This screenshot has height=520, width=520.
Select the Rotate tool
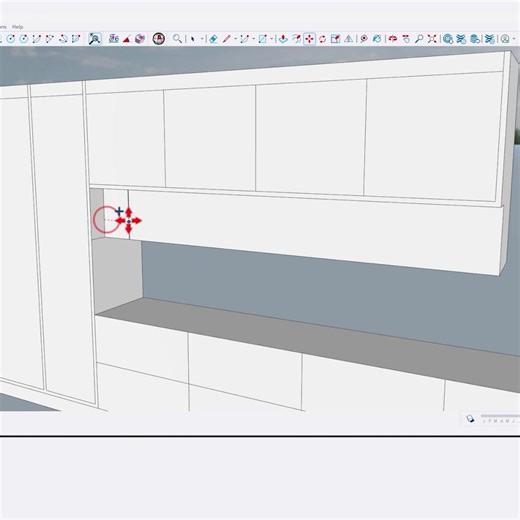coord(322,39)
